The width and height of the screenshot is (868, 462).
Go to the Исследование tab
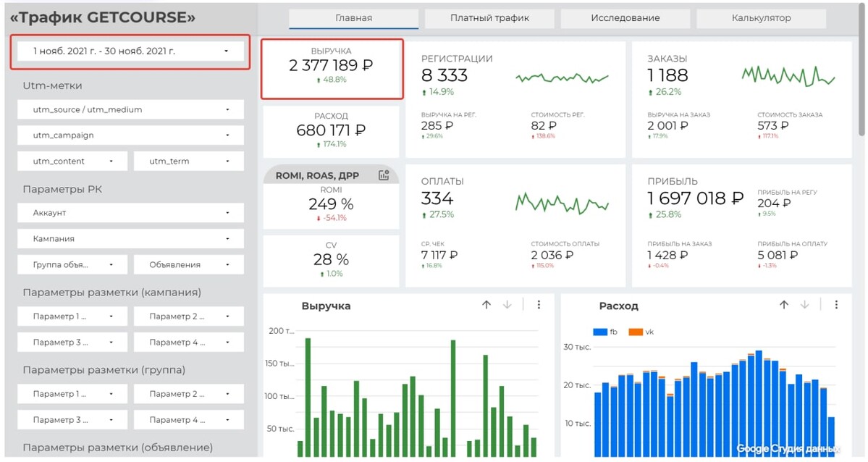click(625, 18)
